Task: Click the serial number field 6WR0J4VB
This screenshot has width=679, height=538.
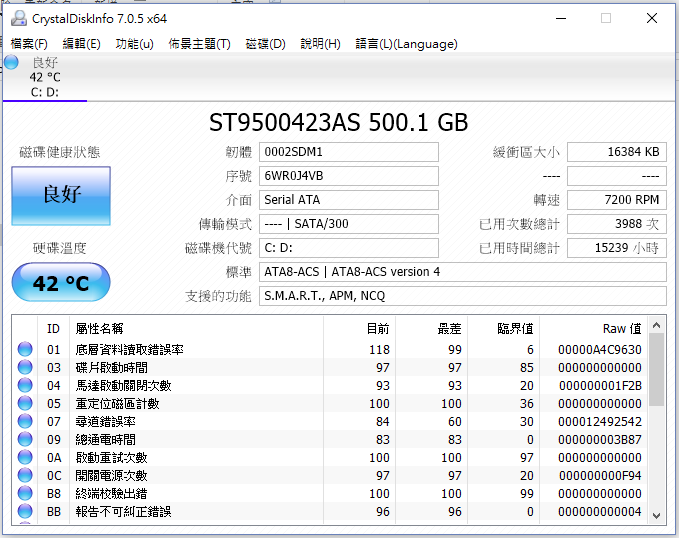Action: [x=349, y=176]
